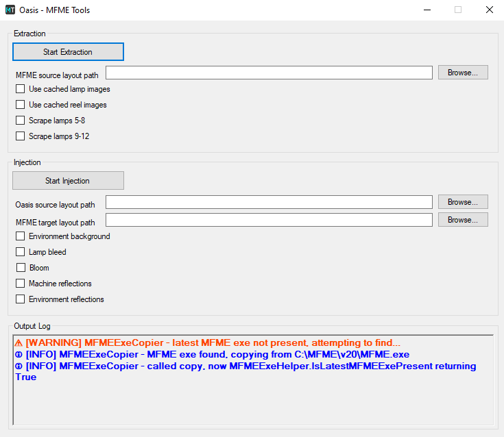The width and height of the screenshot is (504, 437).
Task: Start the extraction process
Action: pyautogui.click(x=68, y=51)
